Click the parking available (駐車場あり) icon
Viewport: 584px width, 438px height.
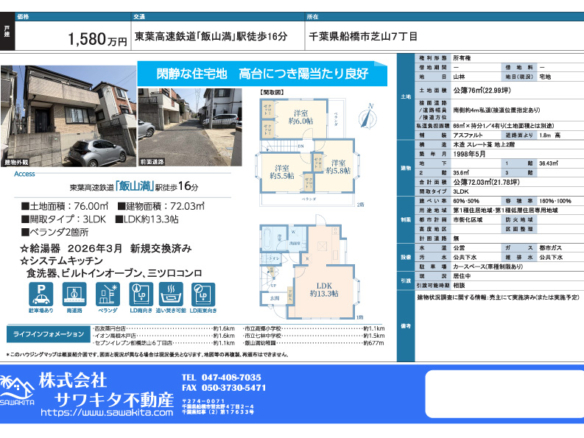pyautogui.click(x=41, y=297)
